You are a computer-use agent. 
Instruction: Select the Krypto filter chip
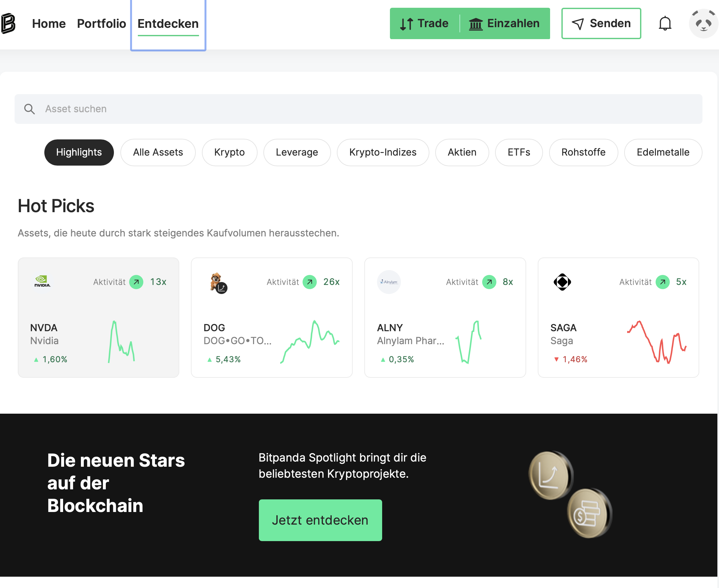point(229,152)
